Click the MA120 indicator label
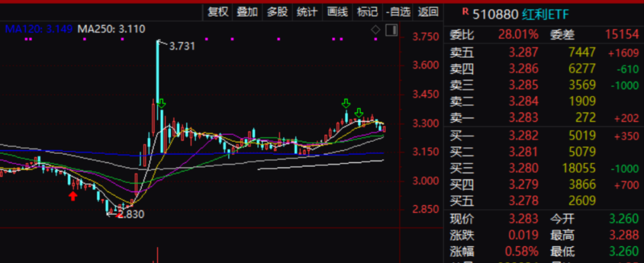Viewport: 644px width, 263px height. click(39, 29)
